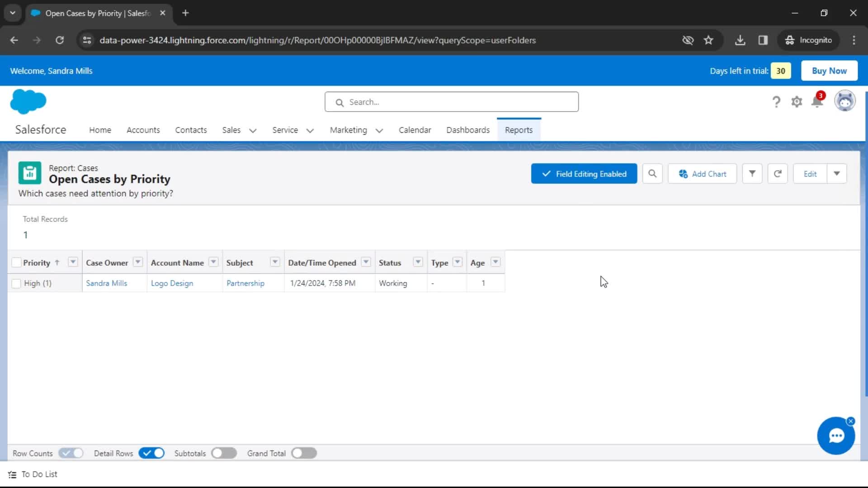Open Calendar tab
The height and width of the screenshot is (488, 868).
(415, 130)
